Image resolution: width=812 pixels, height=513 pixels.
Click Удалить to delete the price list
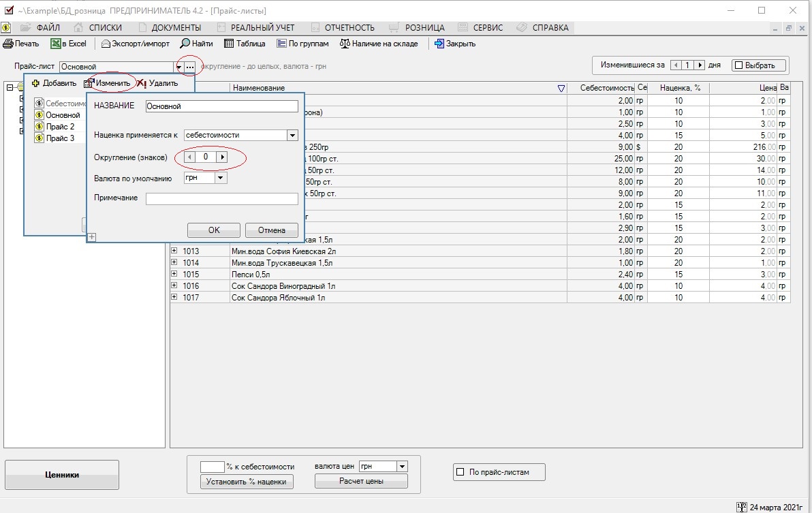[157, 83]
